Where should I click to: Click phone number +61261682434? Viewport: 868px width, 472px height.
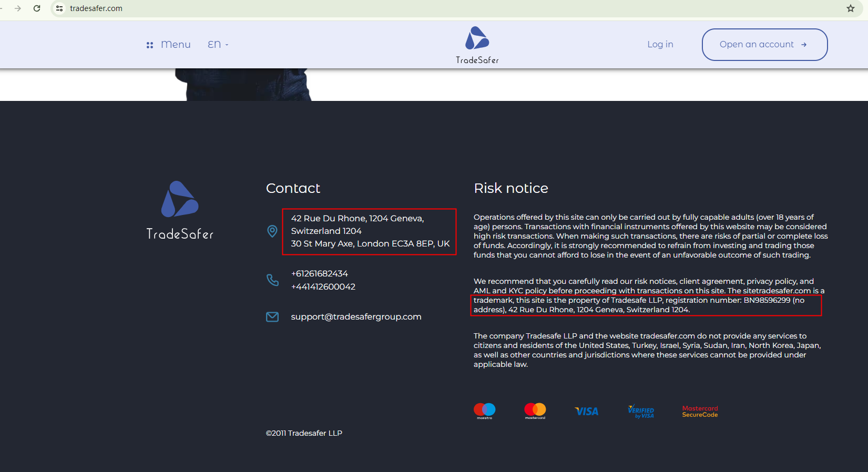click(x=320, y=274)
